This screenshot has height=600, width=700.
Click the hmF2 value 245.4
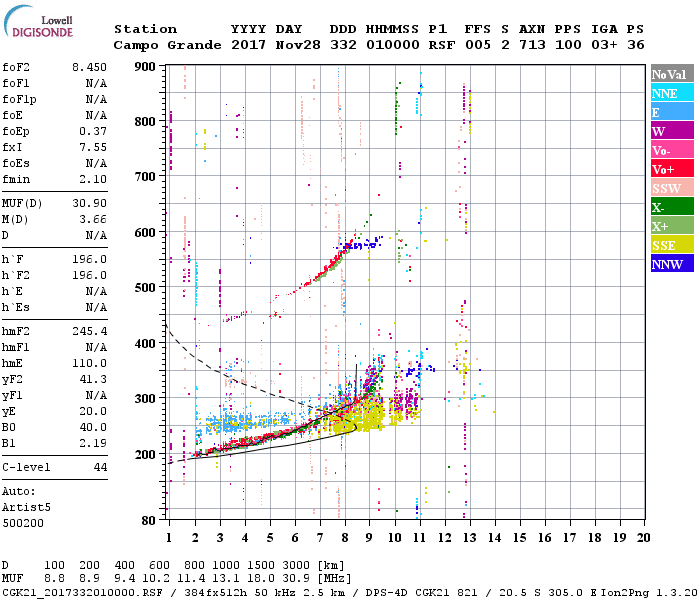pyautogui.click(x=89, y=331)
